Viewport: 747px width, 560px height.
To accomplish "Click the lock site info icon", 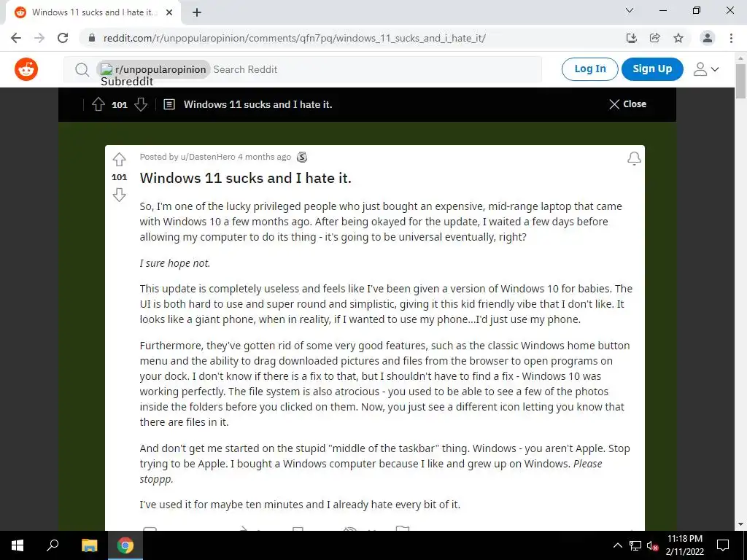I will [x=92, y=38].
